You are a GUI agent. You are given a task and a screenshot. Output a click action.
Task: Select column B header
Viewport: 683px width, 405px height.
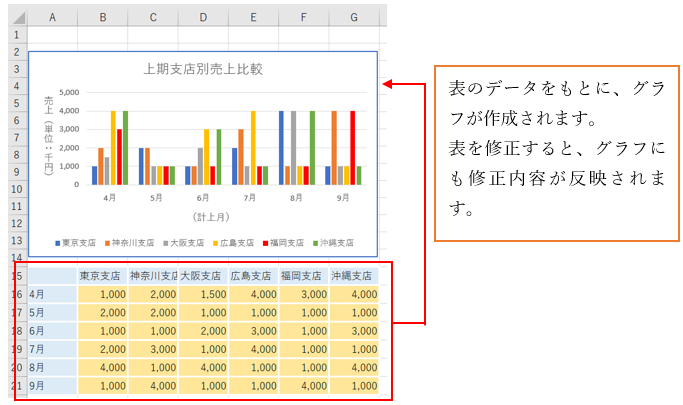(x=102, y=16)
